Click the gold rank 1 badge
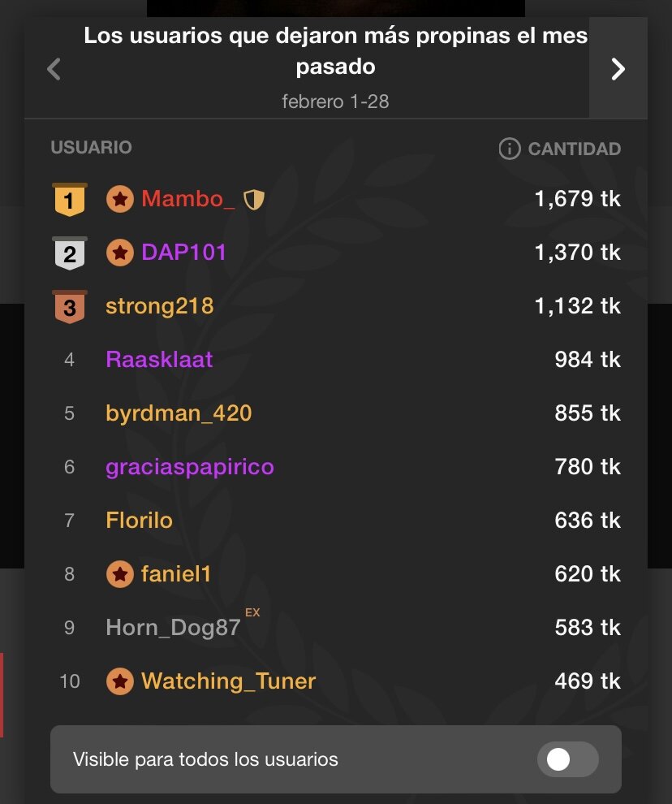The width and height of the screenshot is (672, 804). 70,200
